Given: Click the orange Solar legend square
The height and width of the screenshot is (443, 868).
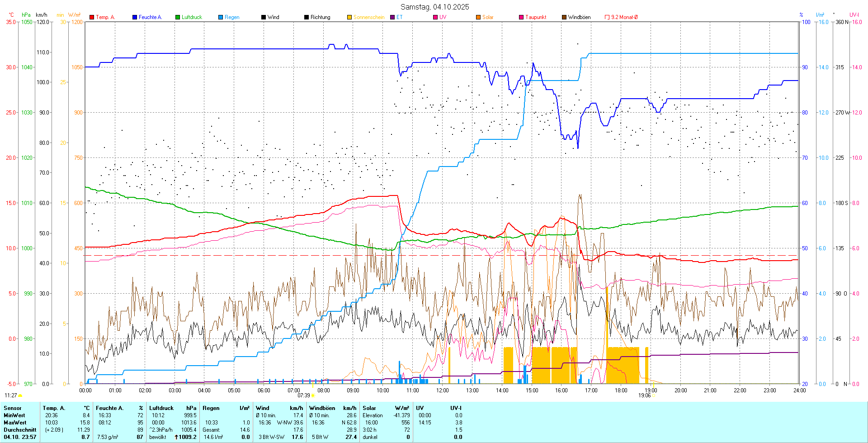Looking at the screenshot, I should [478, 17].
